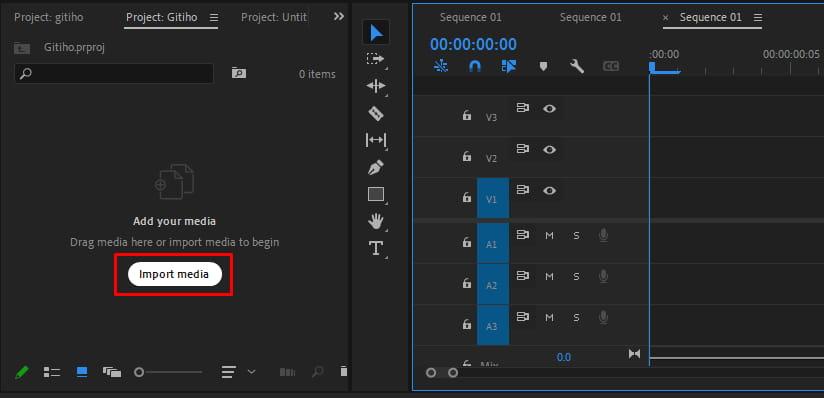Select the Razor tool

click(376, 113)
